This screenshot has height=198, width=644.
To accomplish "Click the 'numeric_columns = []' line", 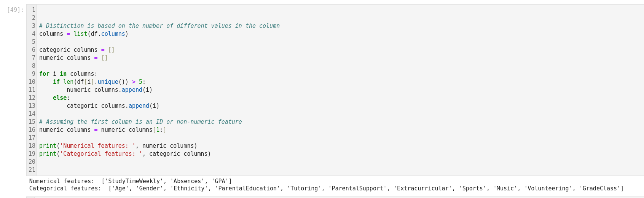I will point(73,58).
